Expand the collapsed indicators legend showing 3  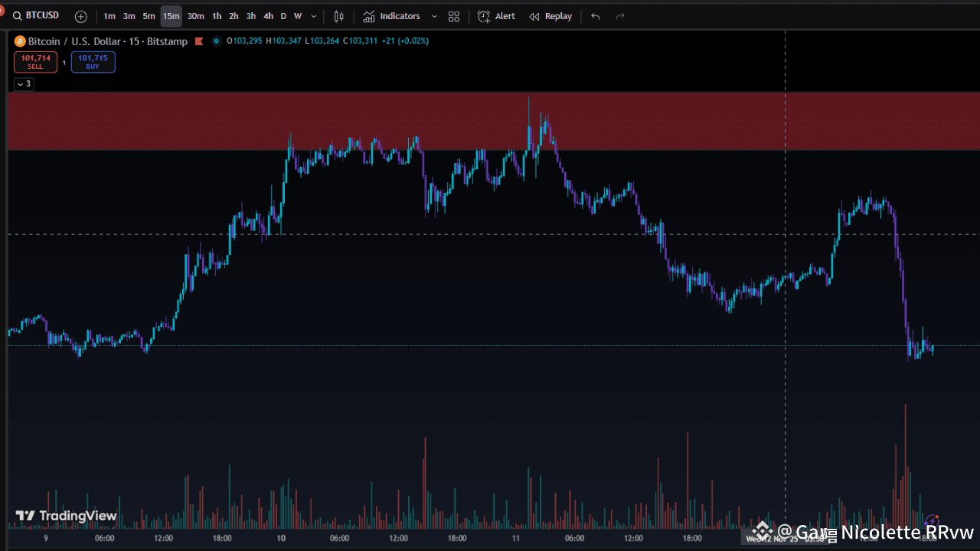point(24,83)
